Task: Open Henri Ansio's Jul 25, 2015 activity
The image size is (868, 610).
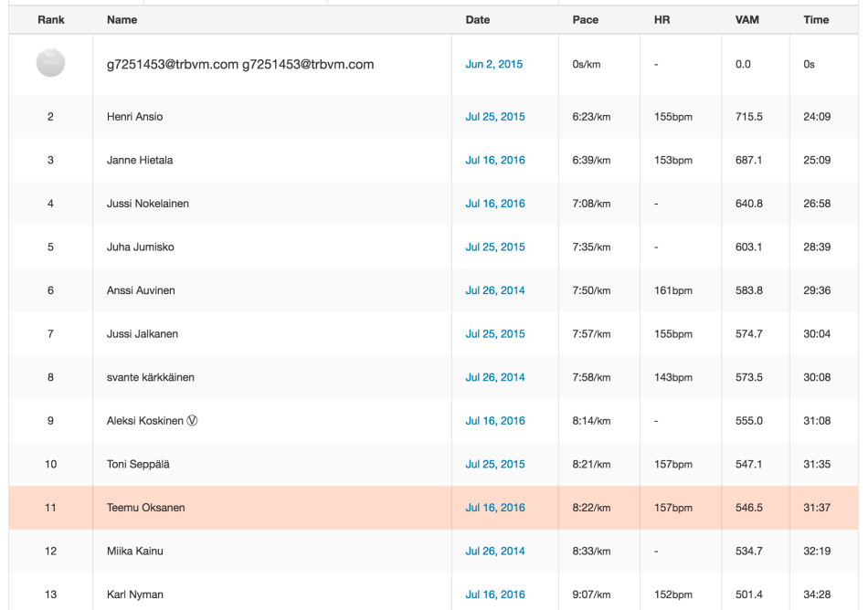Action: click(495, 117)
